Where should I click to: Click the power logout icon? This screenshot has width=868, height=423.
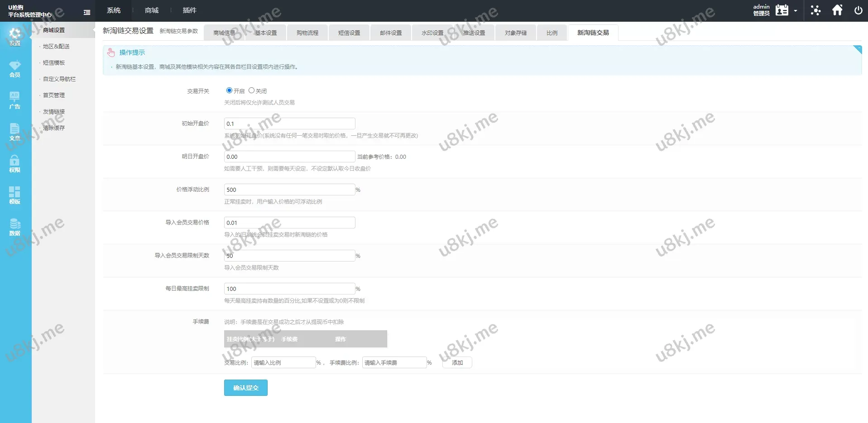tap(858, 10)
